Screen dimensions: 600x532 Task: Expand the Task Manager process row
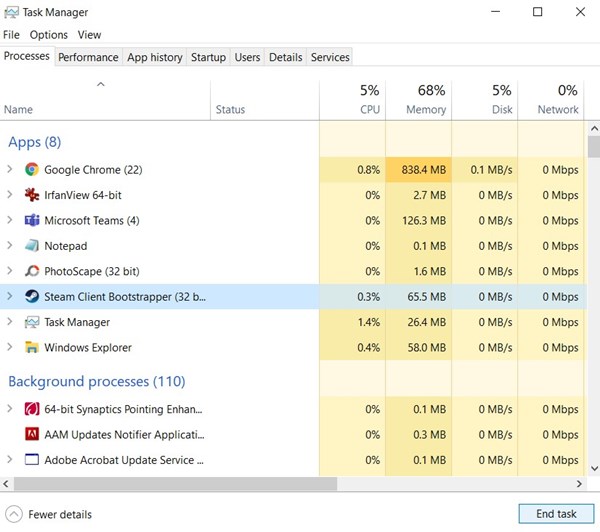tap(10, 322)
